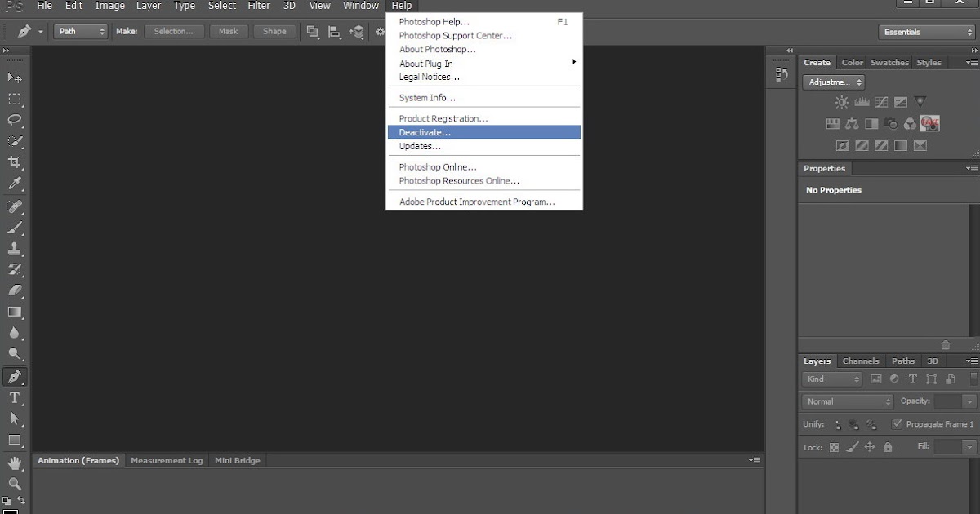Open the Normal blend mode dropdown

pos(849,401)
